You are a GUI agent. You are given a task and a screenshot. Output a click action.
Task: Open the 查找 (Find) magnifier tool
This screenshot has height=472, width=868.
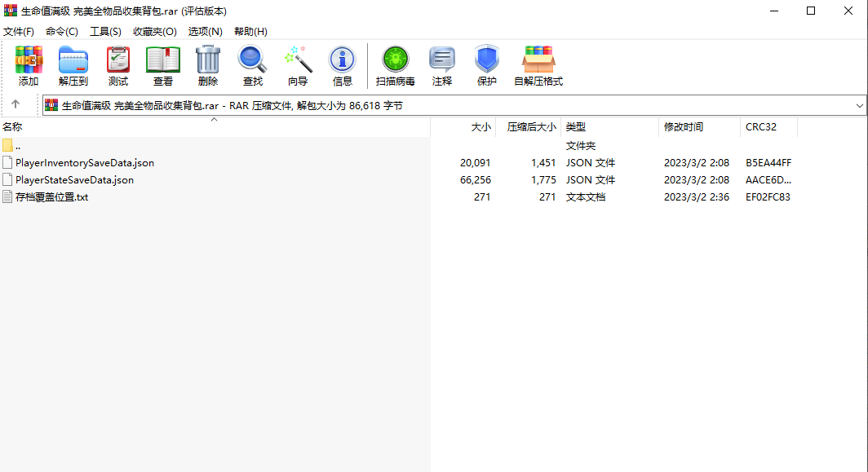tap(253, 66)
